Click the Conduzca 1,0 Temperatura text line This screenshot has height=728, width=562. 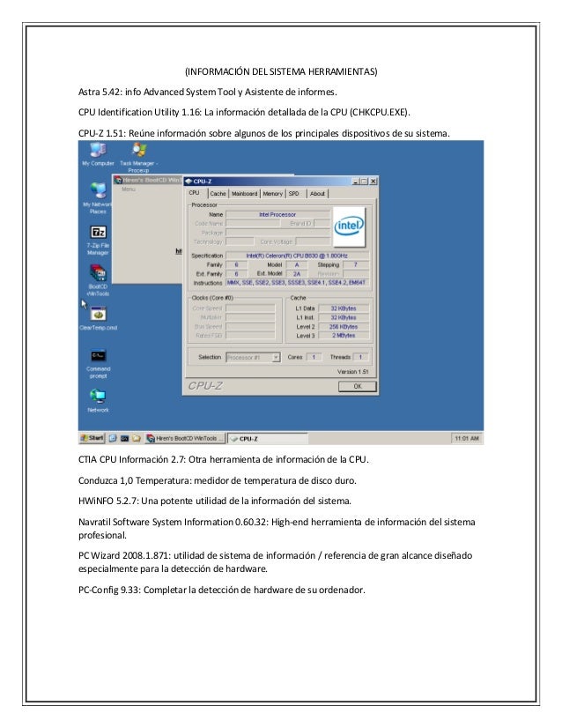click(218, 480)
